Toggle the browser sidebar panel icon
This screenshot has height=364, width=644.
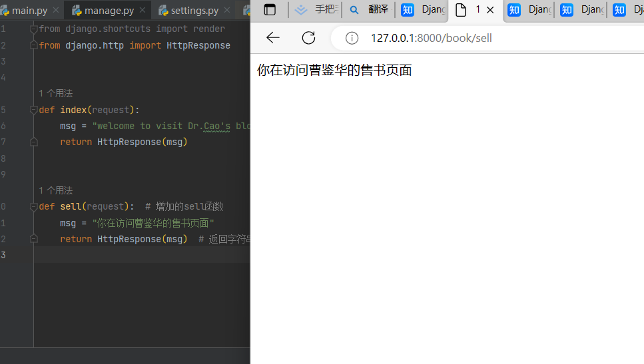270,10
